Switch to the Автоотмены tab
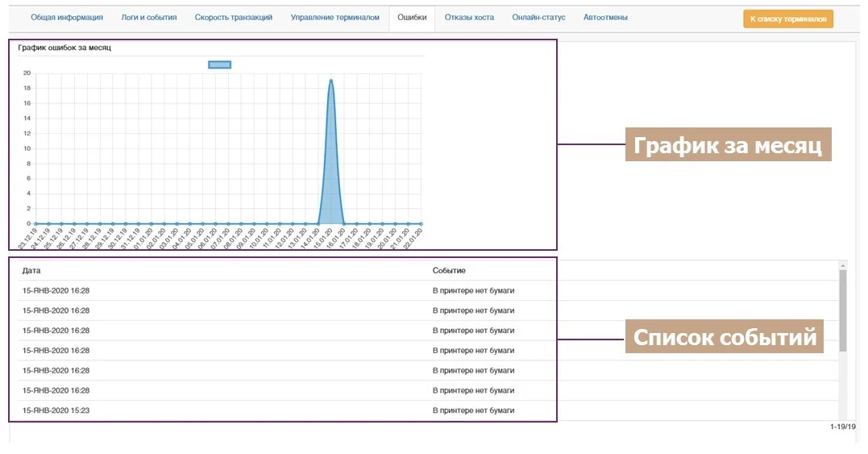868x454 pixels. pos(605,18)
